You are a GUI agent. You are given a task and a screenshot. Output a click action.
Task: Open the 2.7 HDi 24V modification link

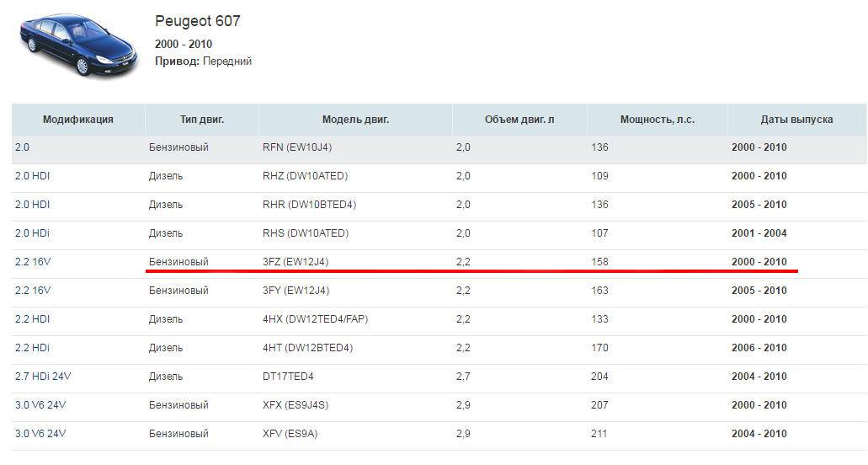point(40,377)
